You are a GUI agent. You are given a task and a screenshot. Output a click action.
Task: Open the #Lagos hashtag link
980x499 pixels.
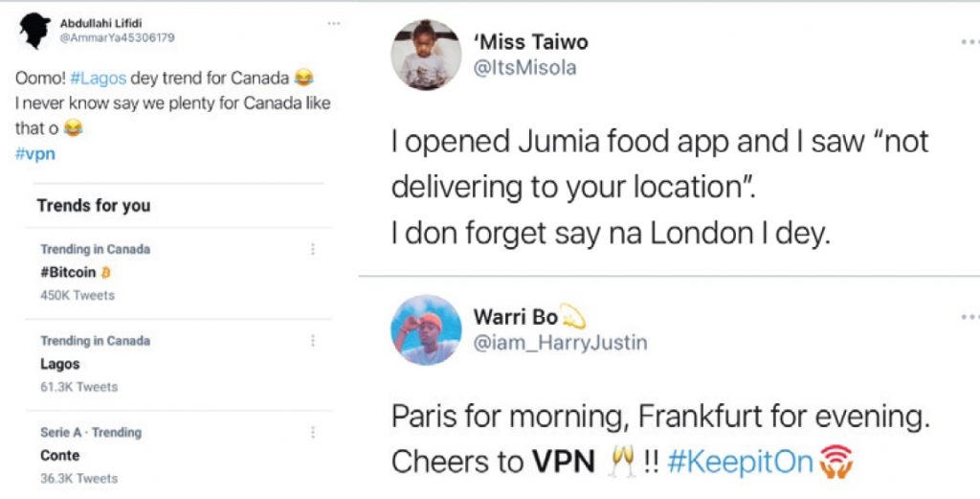point(99,79)
